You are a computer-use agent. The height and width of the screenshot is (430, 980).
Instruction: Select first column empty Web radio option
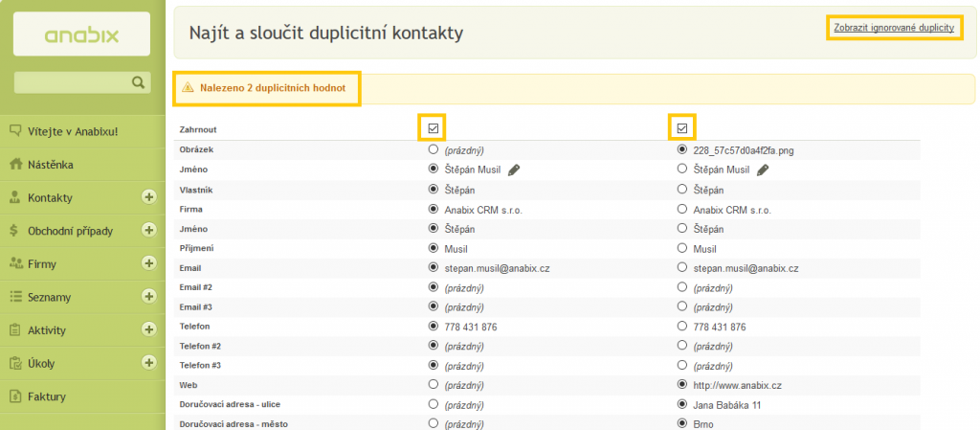(x=434, y=384)
